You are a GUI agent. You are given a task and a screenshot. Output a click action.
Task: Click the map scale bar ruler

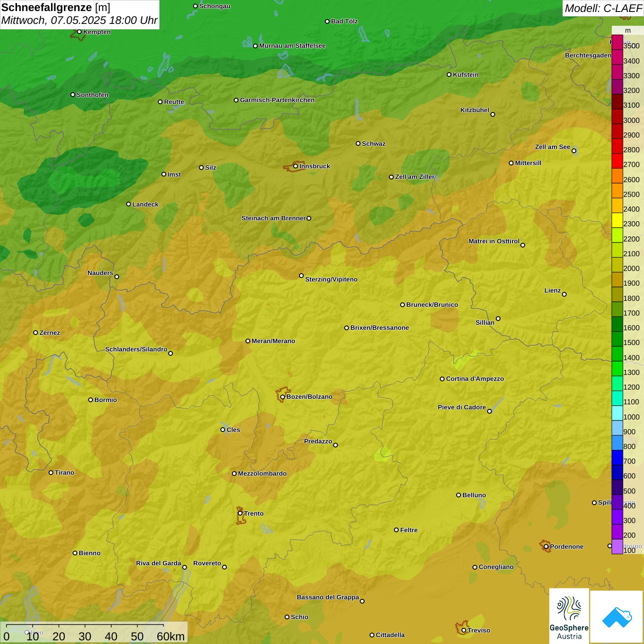(85, 626)
